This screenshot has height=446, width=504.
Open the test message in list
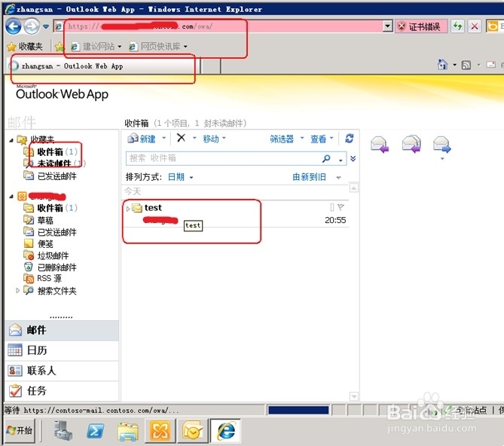tap(235, 214)
